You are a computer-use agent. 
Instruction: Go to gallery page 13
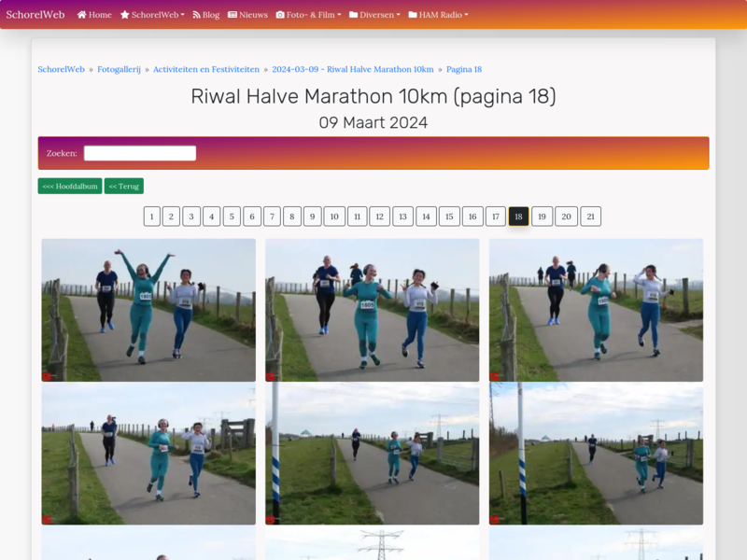click(x=403, y=217)
